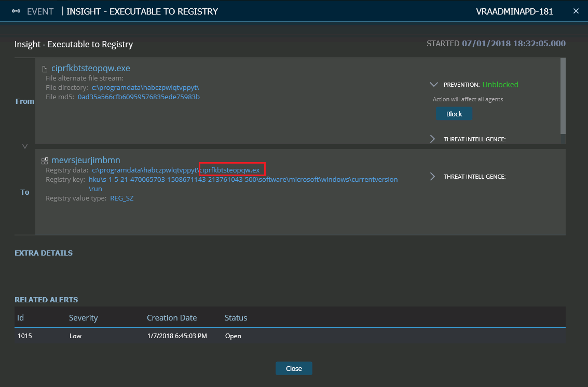Collapse the PREVENTION section chevron
Screen dimensions: 588x387
(434, 84)
